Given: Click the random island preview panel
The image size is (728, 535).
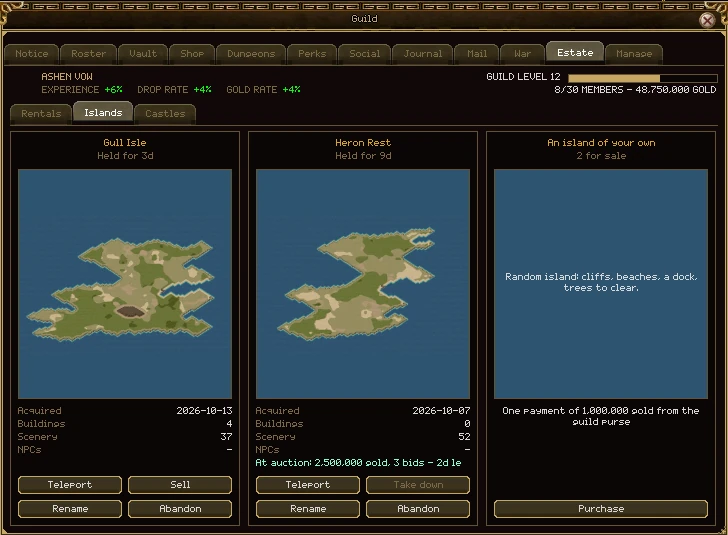Looking at the screenshot, I should coord(601,284).
